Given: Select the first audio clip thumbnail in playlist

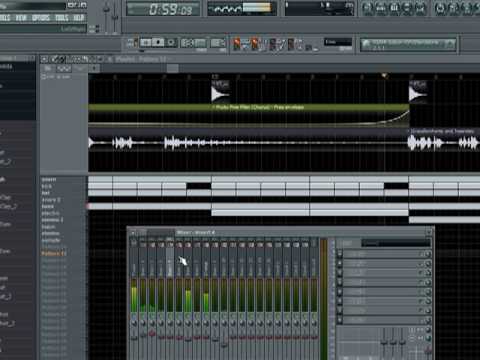Looking at the screenshot, I should [220, 92].
